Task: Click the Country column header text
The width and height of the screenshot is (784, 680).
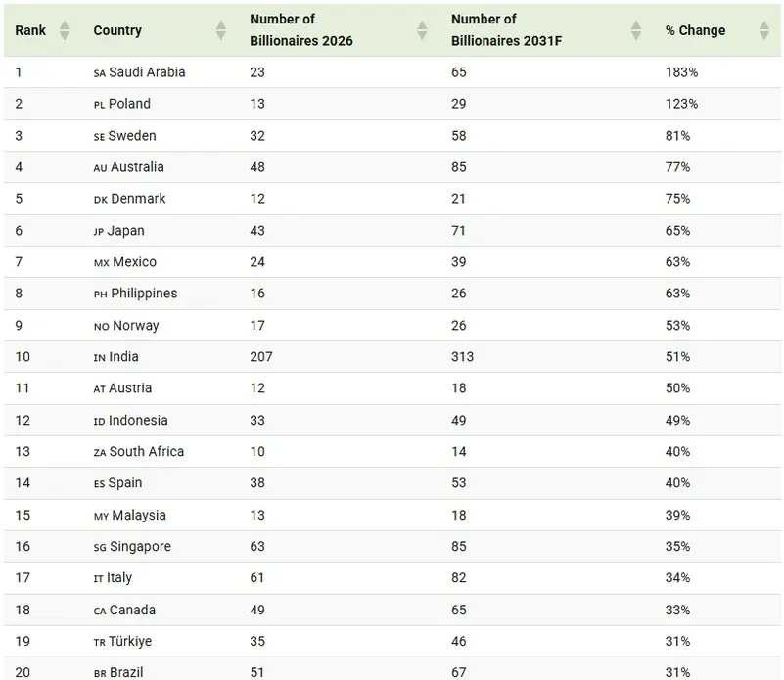Action: tap(117, 30)
